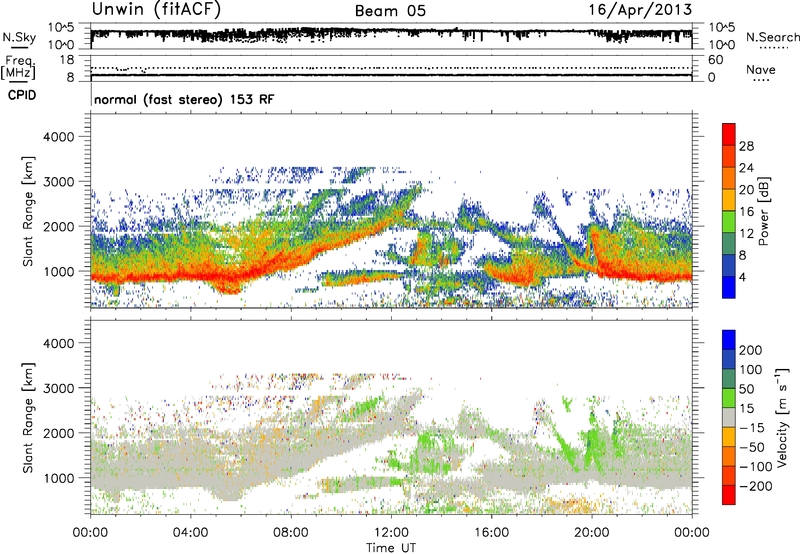Select the 'N.Search' legend label

[772, 37]
